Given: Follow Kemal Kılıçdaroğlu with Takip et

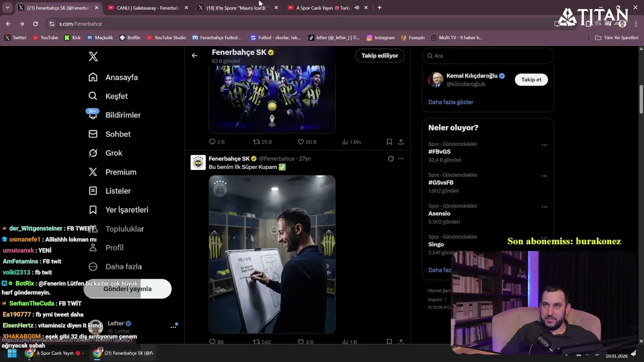Looking at the screenshot, I should coord(531,79).
